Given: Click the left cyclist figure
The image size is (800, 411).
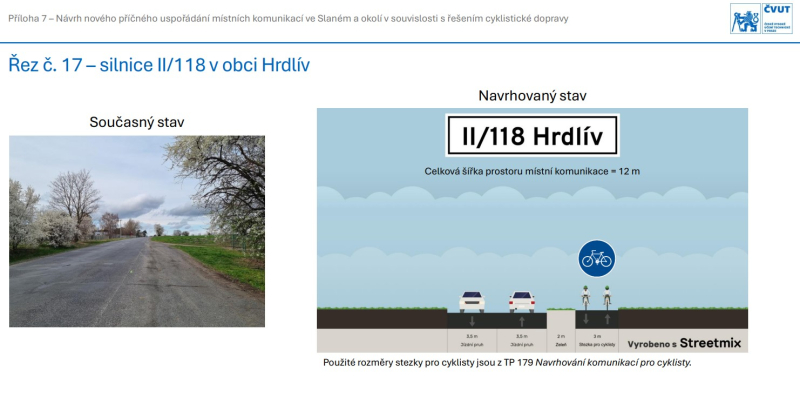Looking at the screenshot, I should pos(586,297).
